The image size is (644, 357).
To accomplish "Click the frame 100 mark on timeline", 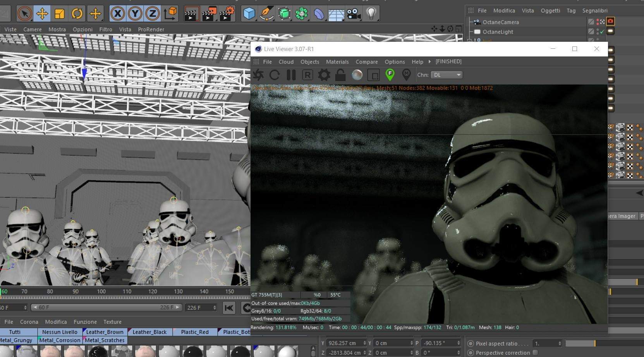I will (x=101, y=292).
